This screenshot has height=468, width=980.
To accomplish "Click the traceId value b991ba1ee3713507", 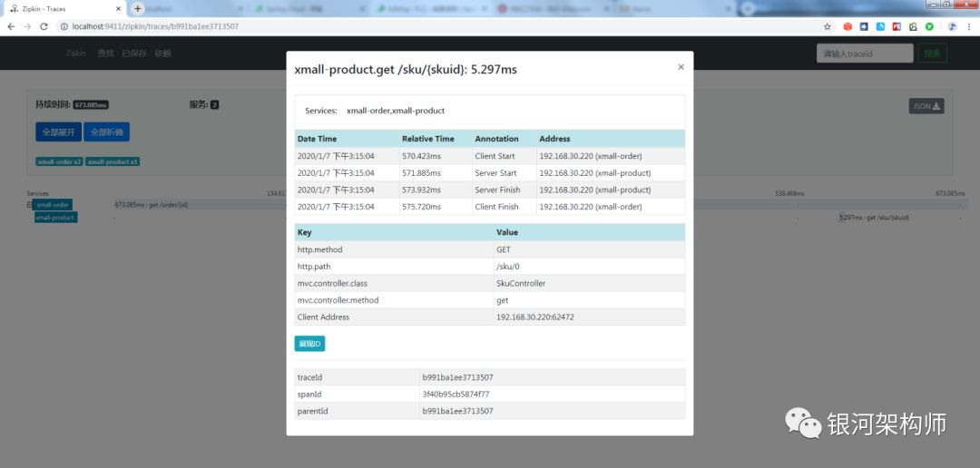I will 457,377.
